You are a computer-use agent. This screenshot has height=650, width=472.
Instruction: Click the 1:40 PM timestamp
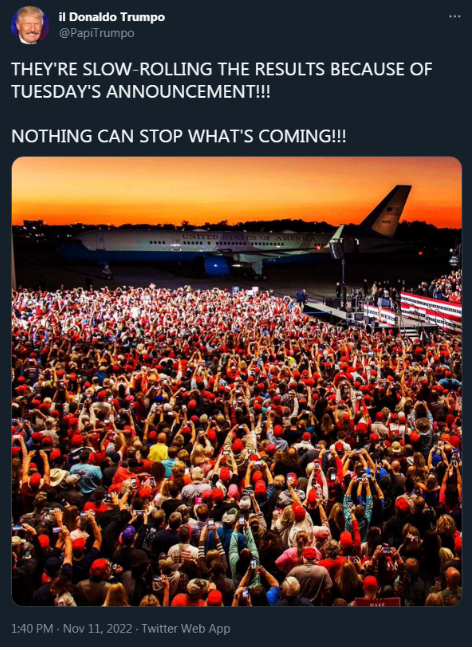pos(32,628)
